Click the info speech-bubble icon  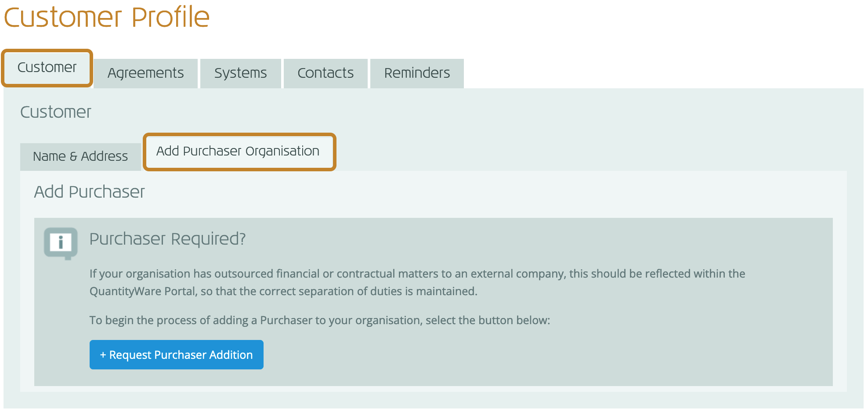[61, 242]
